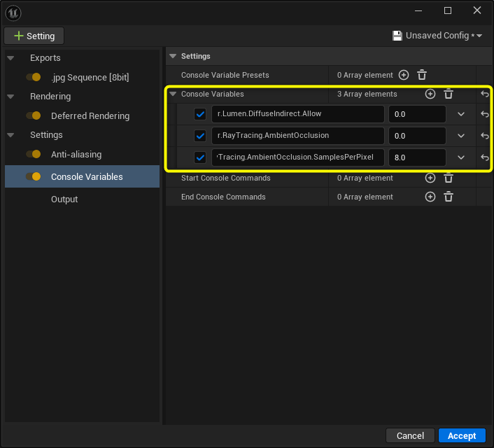494x448 pixels.
Task: Toggle the .jpg Sequence [8bit] switch
Action: point(34,77)
